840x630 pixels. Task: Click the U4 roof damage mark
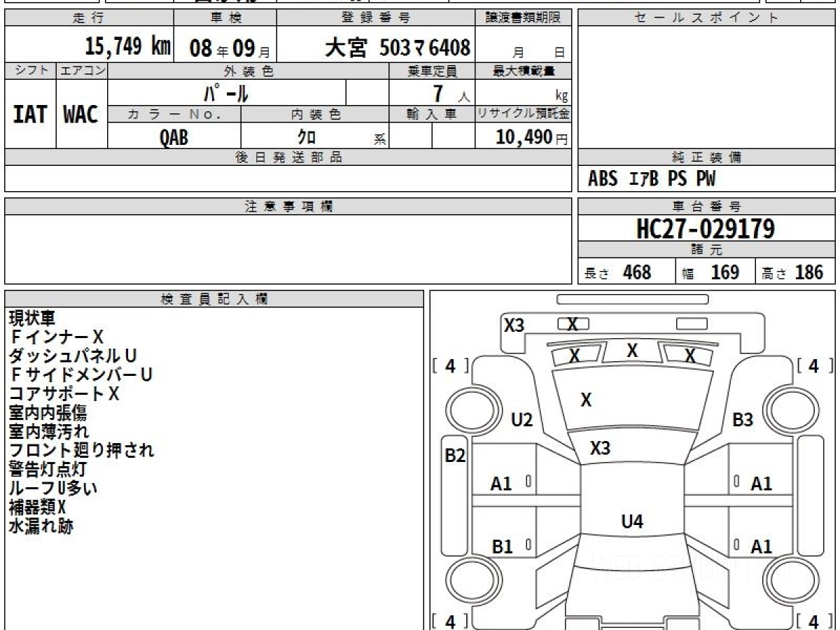point(632,521)
